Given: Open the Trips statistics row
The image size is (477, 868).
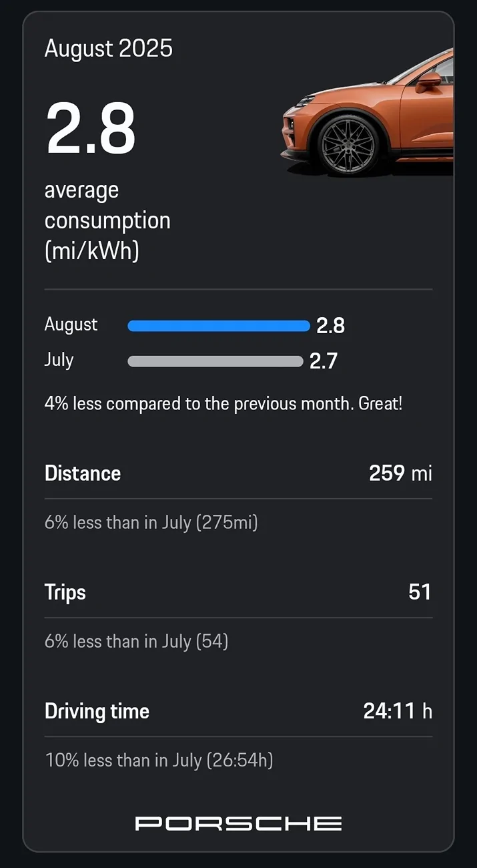Looking at the screenshot, I should click(65, 592).
